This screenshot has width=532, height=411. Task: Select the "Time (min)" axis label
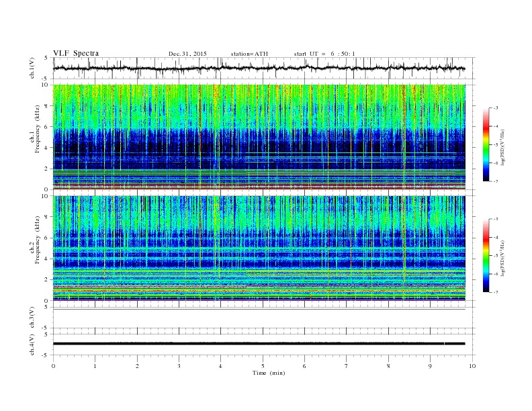[269, 373]
